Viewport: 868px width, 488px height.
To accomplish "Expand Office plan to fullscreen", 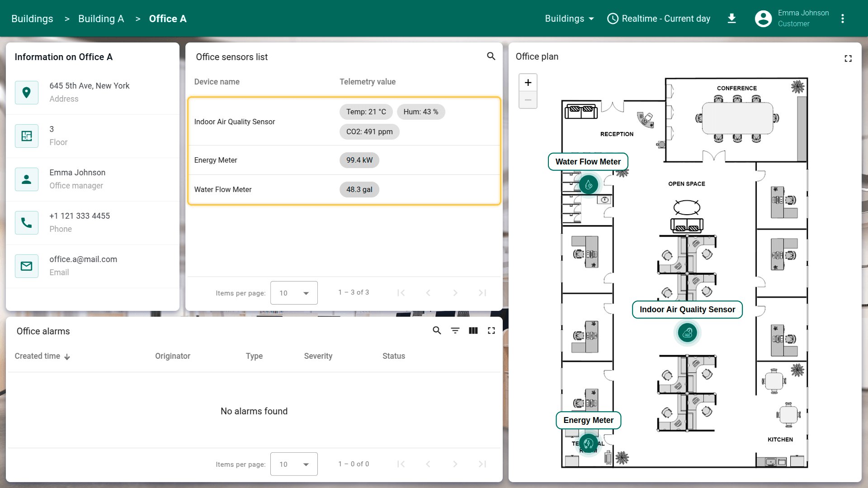I will (x=848, y=59).
